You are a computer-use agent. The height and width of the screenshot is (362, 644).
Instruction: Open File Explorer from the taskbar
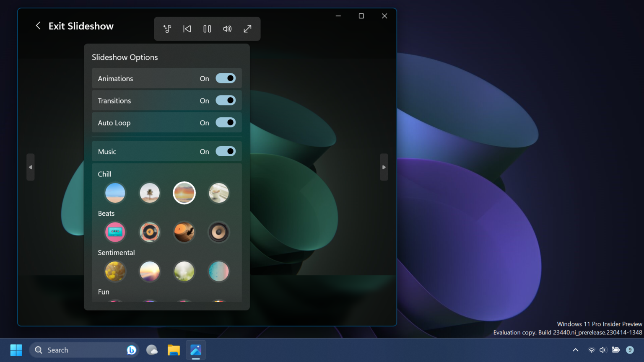pyautogui.click(x=174, y=350)
